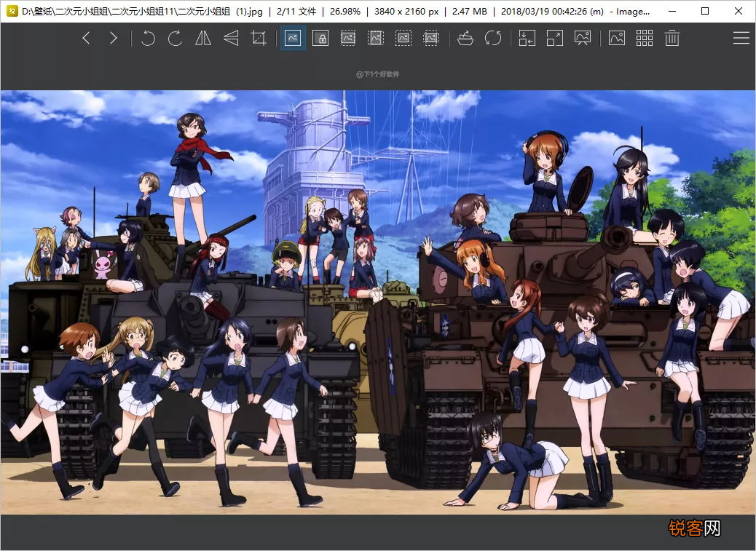Viewport: 756px width, 551px height.
Task: Go to the next image
Action: tap(114, 38)
